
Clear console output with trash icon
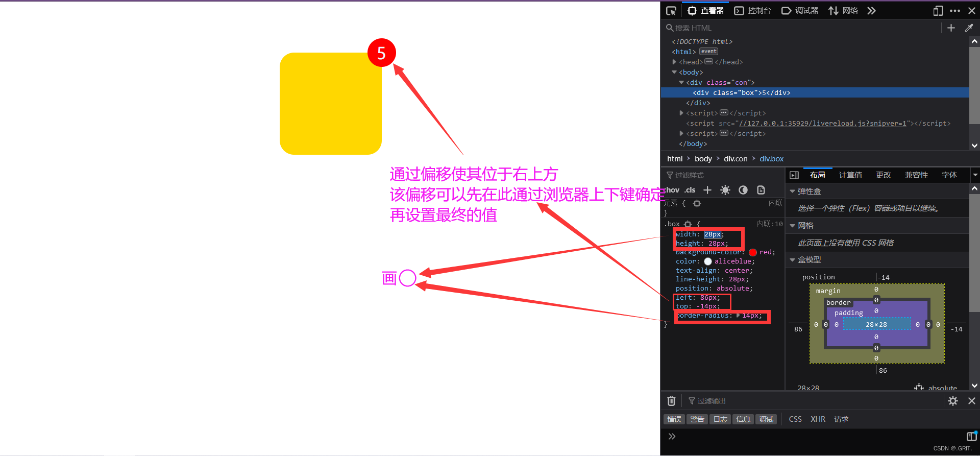point(671,401)
